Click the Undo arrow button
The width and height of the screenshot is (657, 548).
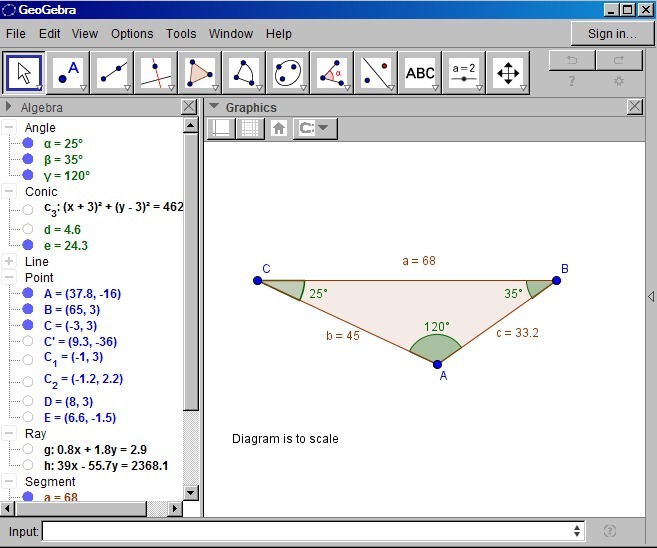(572, 60)
